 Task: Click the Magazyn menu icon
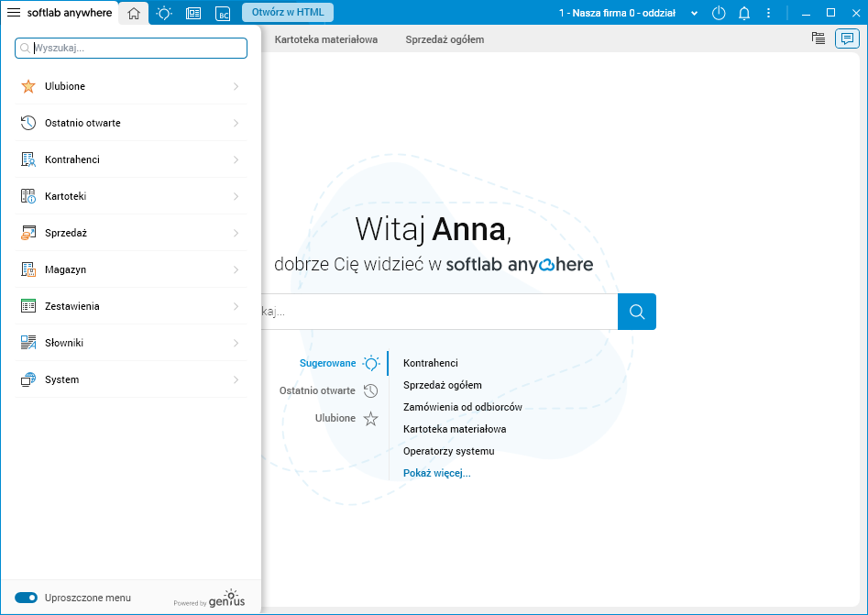[28, 269]
